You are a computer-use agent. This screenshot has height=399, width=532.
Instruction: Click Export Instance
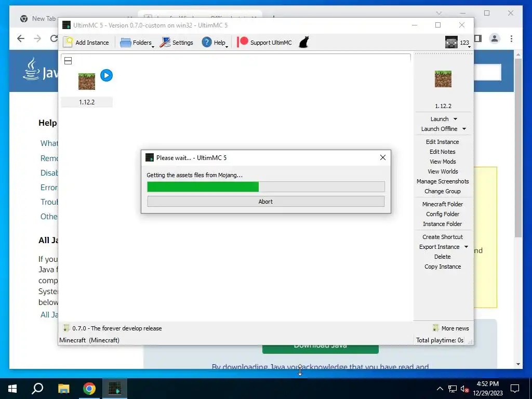[439, 247]
